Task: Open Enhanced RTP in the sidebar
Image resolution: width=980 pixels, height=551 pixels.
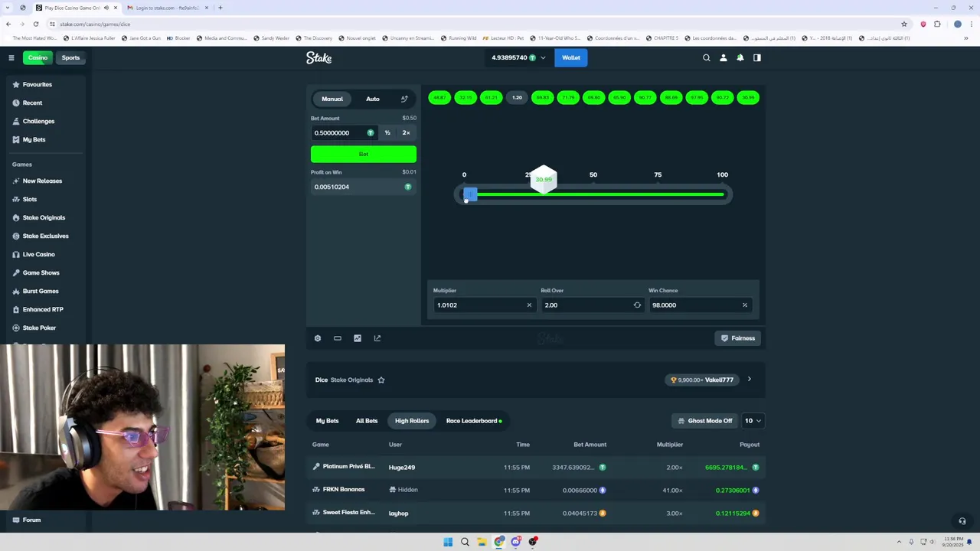Action: click(x=43, y=309)
